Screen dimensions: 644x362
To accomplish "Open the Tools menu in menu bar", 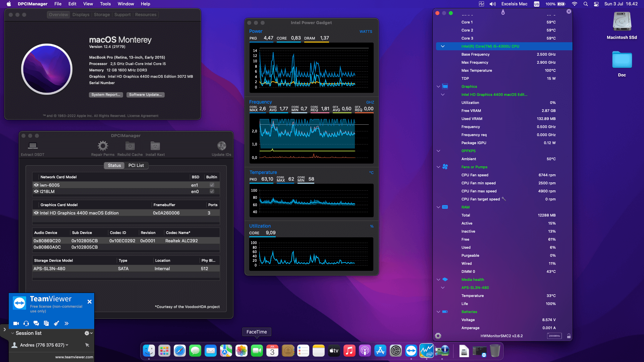I will pos(105,4).
